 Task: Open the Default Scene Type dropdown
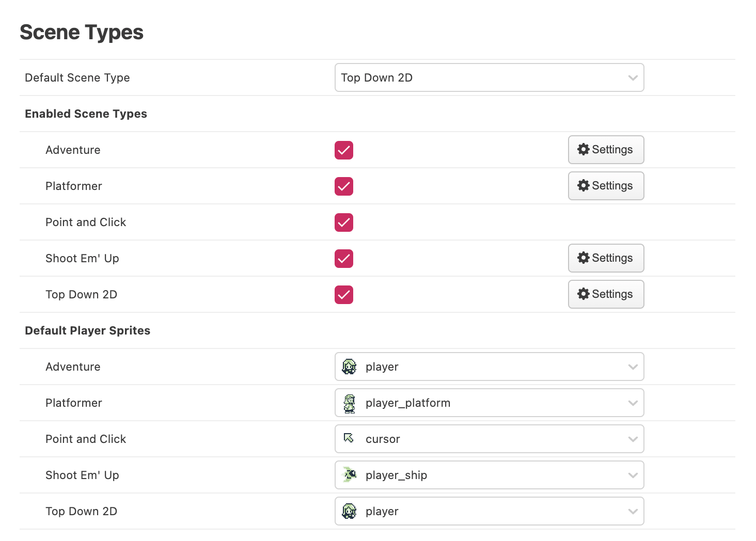[489, 77]
